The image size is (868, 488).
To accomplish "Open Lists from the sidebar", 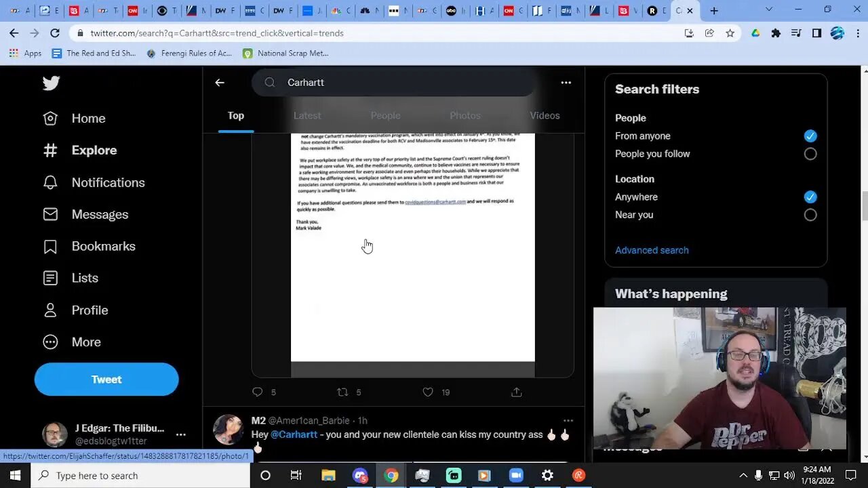I will pyautogui.click(x=71, y=278).
